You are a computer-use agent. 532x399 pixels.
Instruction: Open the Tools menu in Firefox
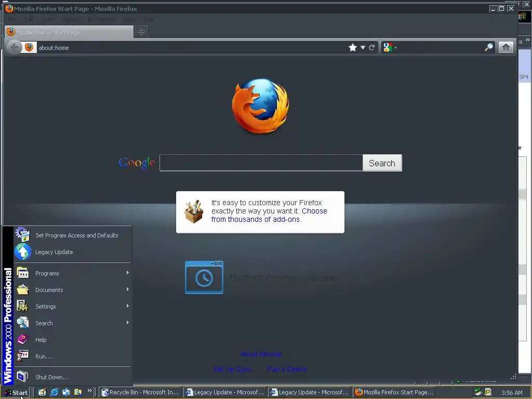[x=129, y=19]
